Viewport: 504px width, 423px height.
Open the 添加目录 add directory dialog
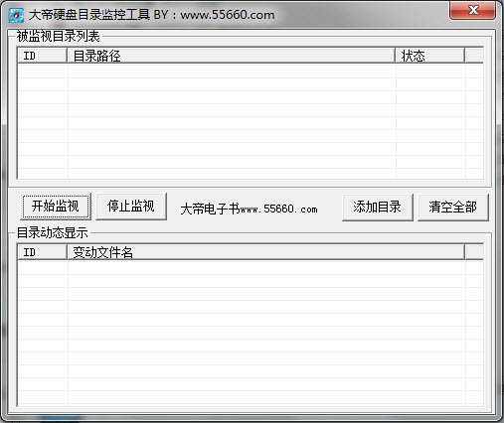pos(378,208)
